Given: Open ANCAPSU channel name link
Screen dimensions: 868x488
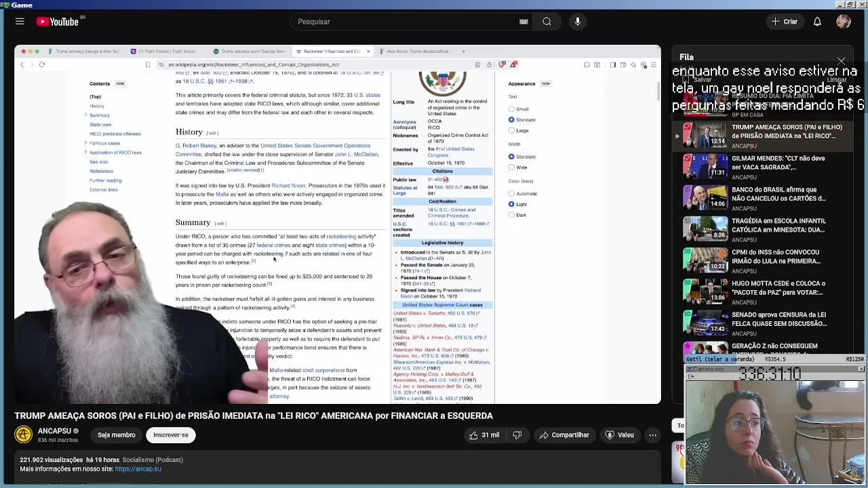Looking at the screenshot, I should click(x=54, y=431).
